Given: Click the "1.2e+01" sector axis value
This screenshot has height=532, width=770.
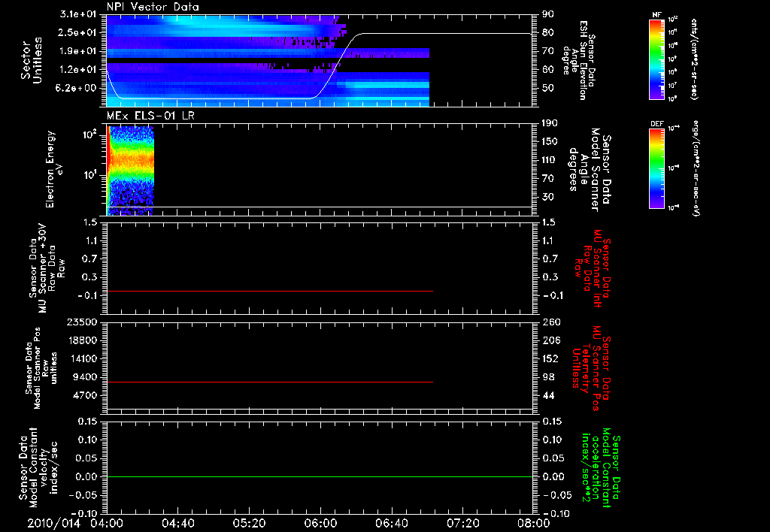Looking at the screenshot, I should point(78,70).
